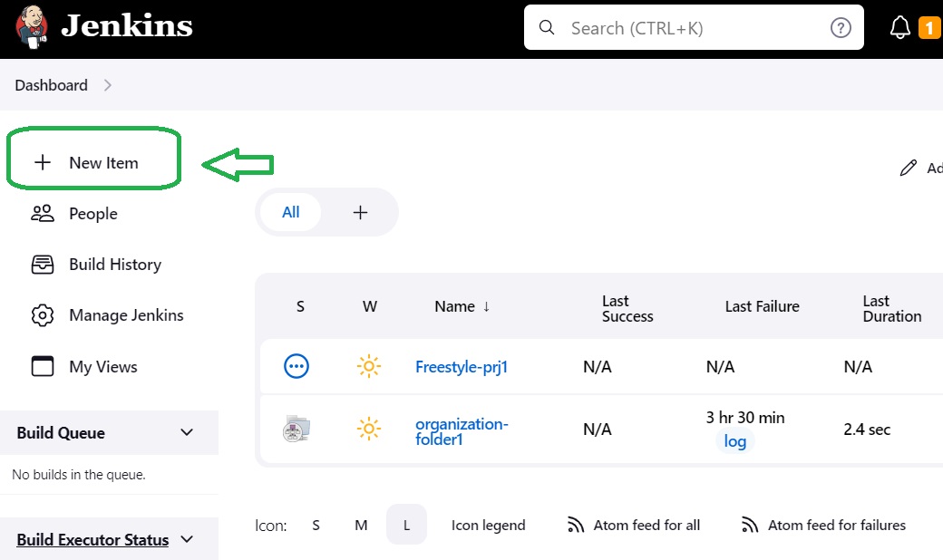Click the Freestyle-prj1 weather sun icon
This screenshot has width=943, height=560.
point(369,366)
